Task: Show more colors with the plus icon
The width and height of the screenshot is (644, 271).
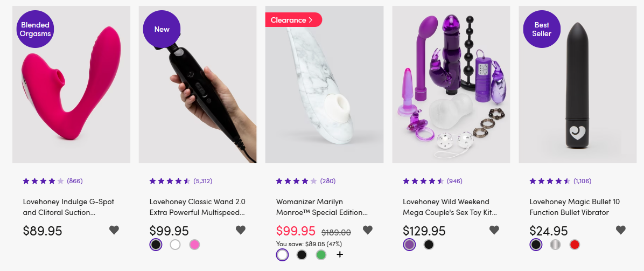Action: coord(340,254)
